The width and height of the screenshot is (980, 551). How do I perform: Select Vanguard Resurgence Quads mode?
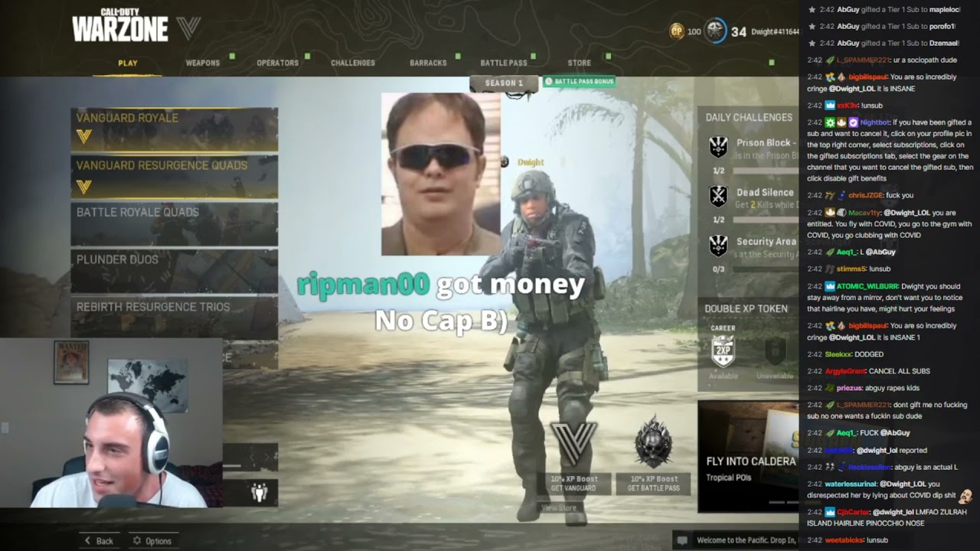point(175,176)
